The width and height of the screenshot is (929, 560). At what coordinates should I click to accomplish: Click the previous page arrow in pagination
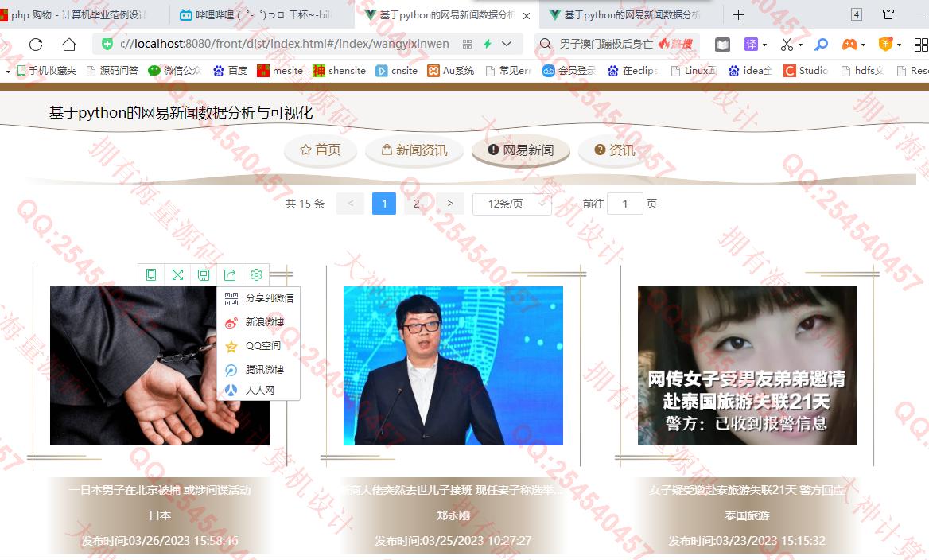click(350, 204)
